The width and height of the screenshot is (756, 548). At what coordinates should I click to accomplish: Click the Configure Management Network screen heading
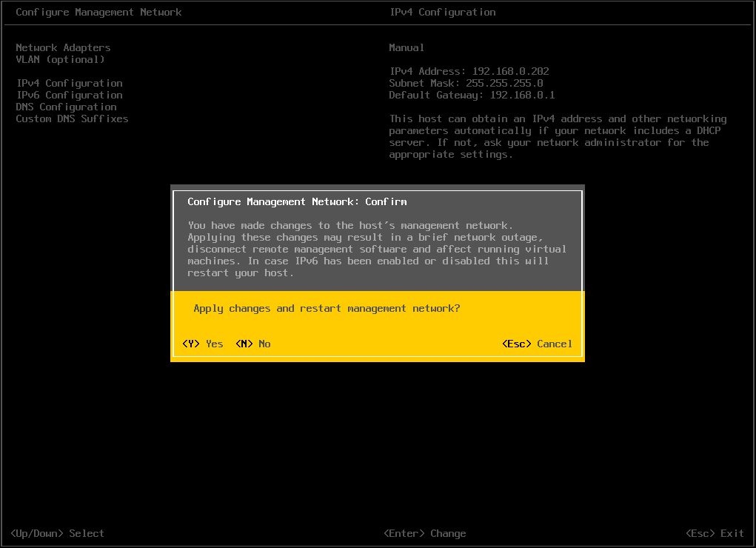click(x=98, y=12)
